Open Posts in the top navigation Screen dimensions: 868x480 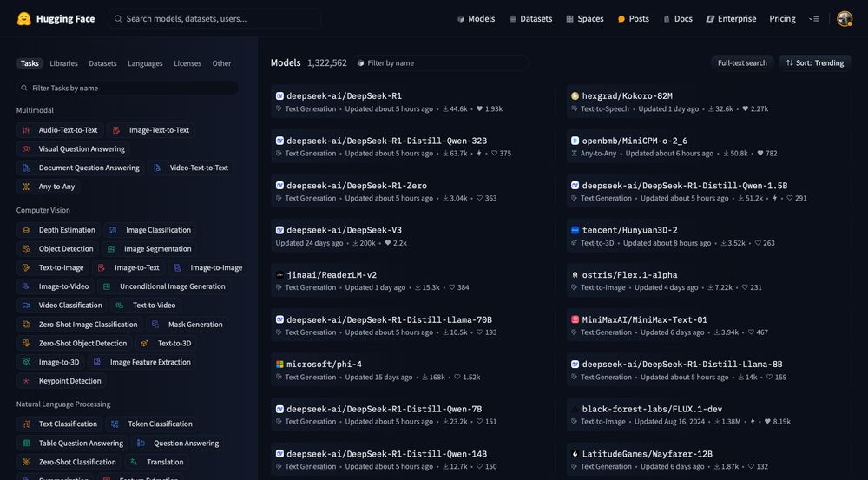[x=634, y=19]
